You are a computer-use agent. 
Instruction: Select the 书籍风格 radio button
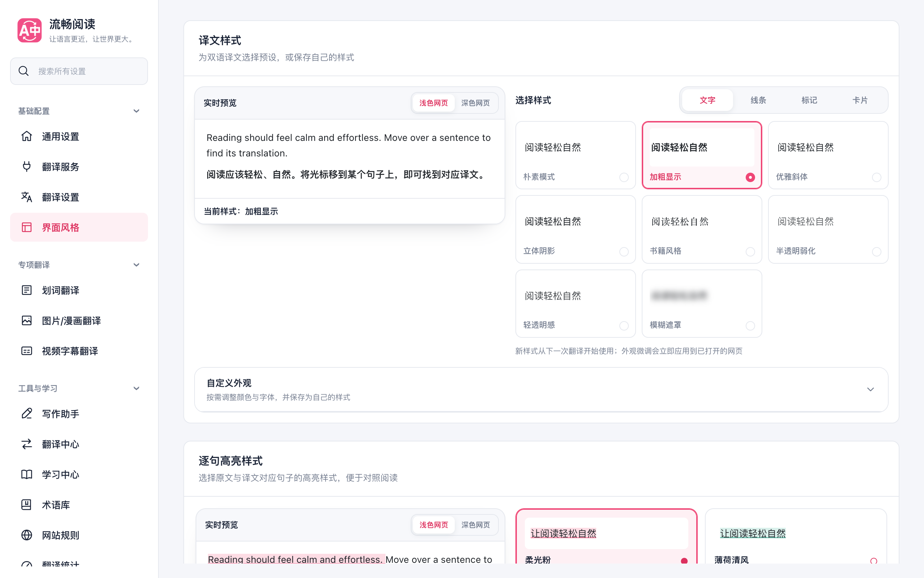point(750,251)
